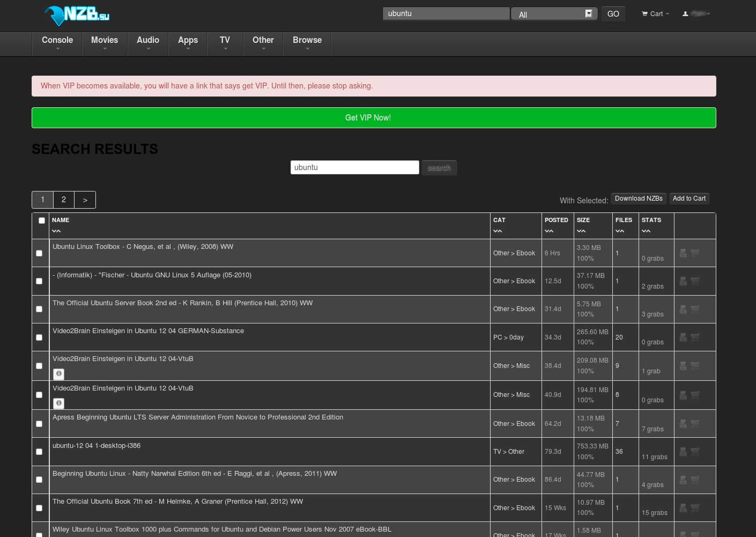Toggle the select-all checkbox in the table header
This screenshot has height=537, width=756.
[42, 220]
